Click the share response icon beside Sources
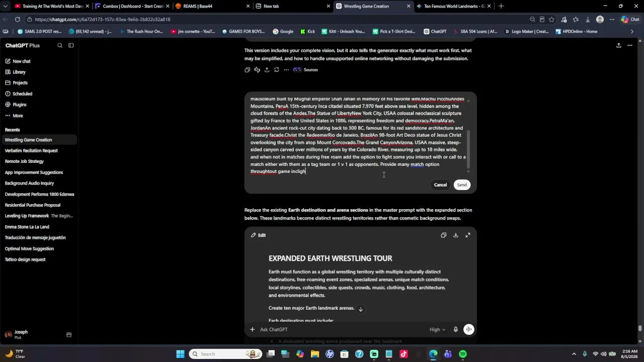Image resolution: width=644 pixels, height=362 pixels. (267, 70)
